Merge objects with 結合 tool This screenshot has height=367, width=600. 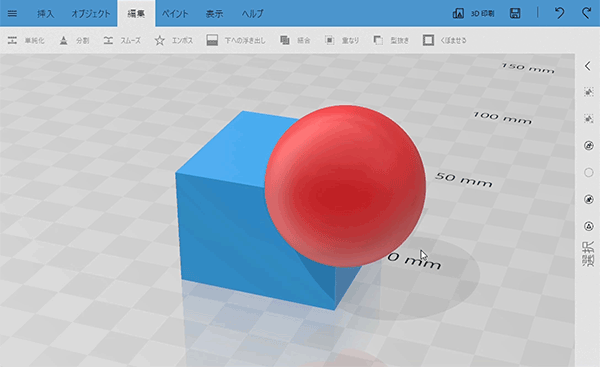tap(295, 40)
